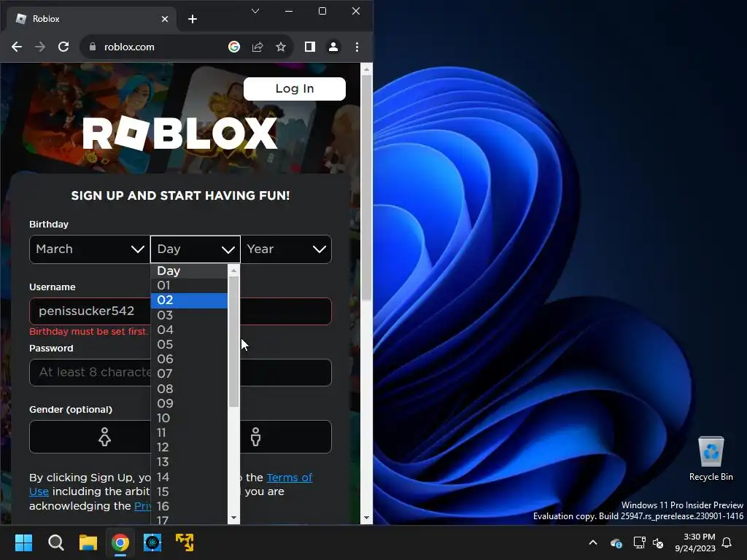Open the Chrome profile icon
The width and height of the screenshot is (747, 560).
click(333, 47)
